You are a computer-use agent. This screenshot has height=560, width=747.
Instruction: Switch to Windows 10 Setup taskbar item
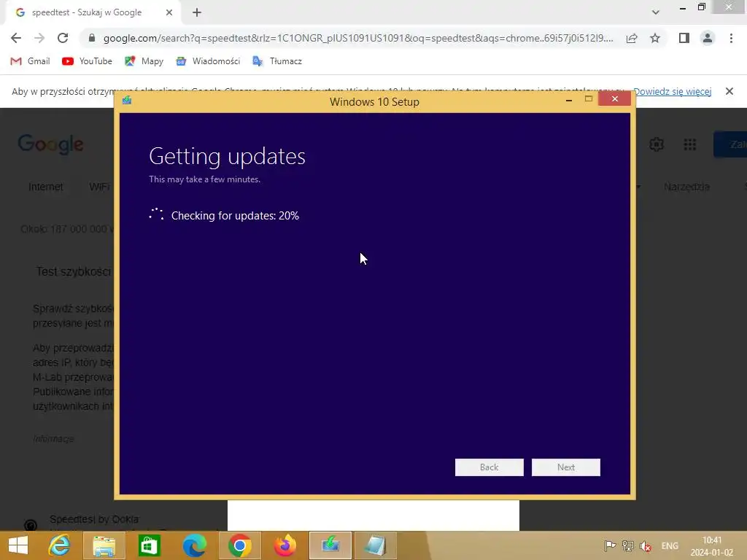point(330,545)
